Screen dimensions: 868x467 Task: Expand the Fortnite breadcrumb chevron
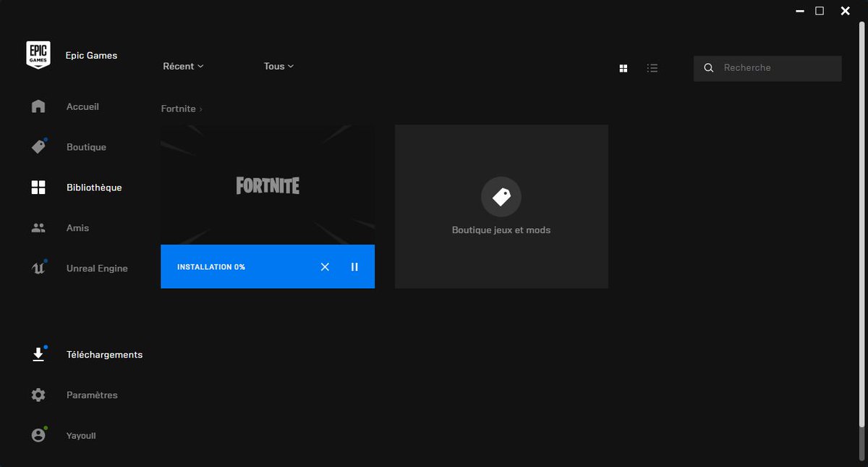pos(200,109)
